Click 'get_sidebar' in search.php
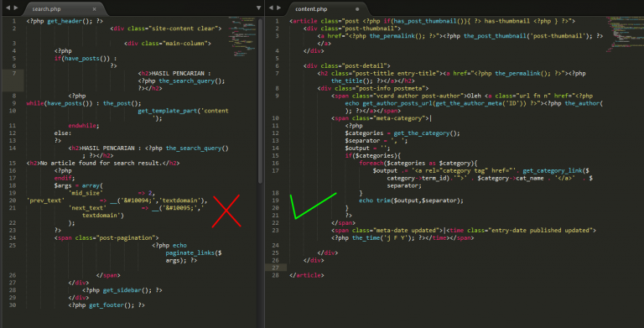This screenshot has height=328, width=644. tap(122, 290)
